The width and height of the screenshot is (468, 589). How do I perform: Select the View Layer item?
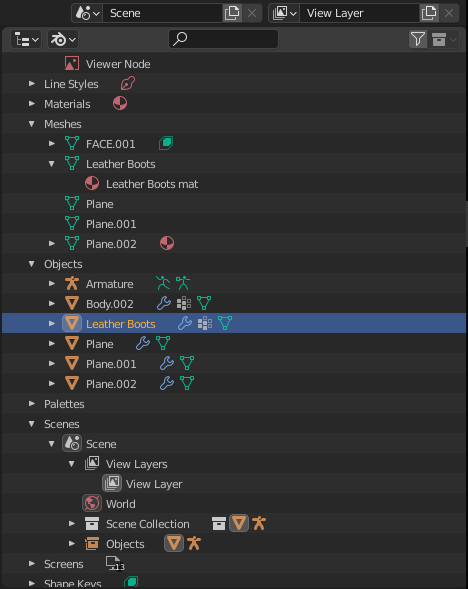coord(154,484)
